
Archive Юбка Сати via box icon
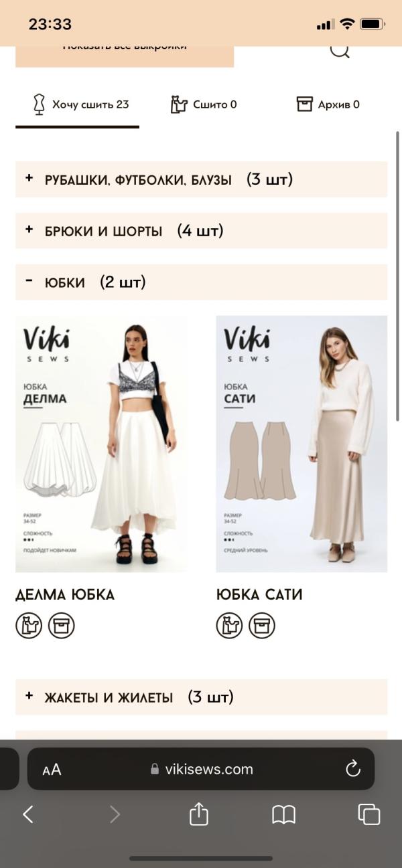262,626
